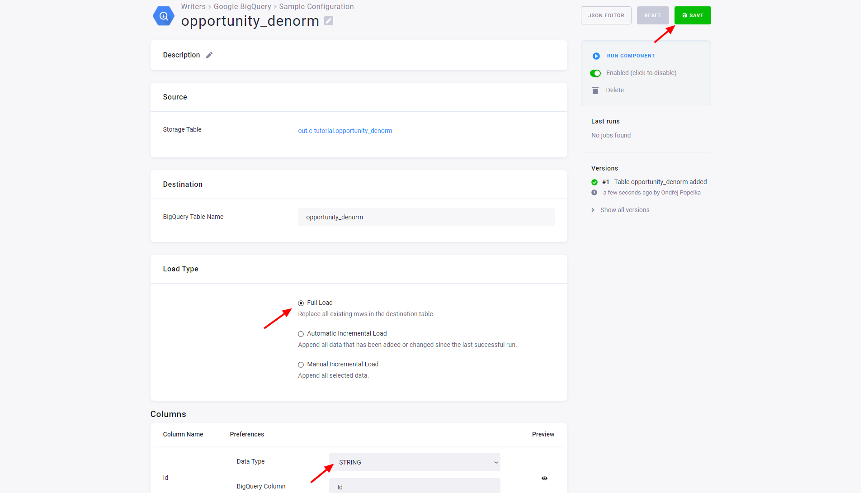Expand Show all versions

pyautogui.click(x=624, y=210)
